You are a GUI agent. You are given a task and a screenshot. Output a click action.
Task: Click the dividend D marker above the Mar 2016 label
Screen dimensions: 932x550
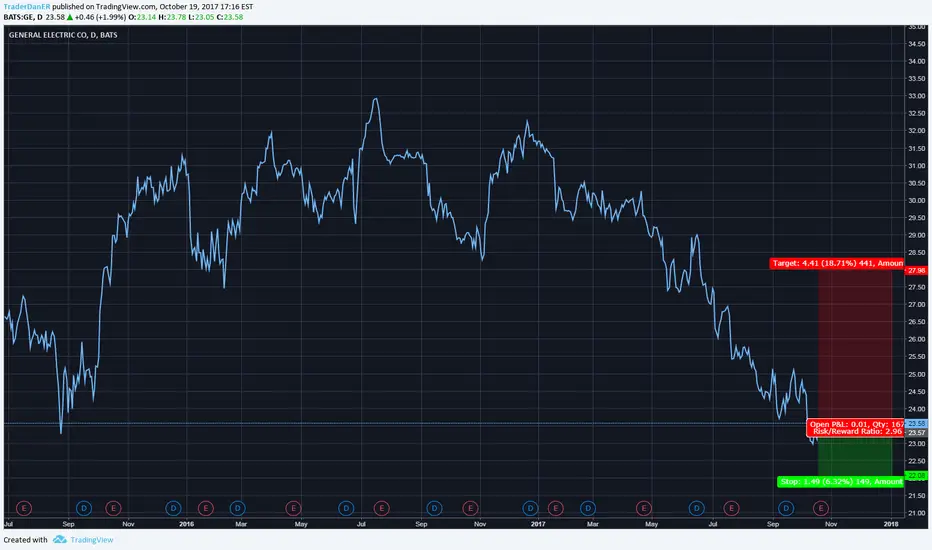point(237,508)
